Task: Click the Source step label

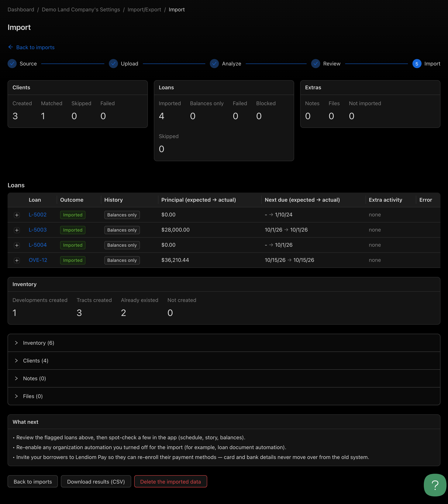Action: click(x=28, y=64)
